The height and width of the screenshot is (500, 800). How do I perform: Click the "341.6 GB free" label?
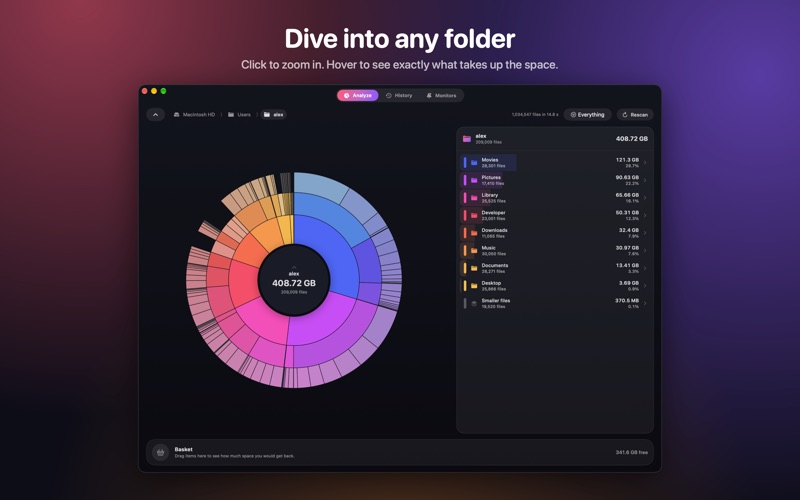tap(632, 453)
